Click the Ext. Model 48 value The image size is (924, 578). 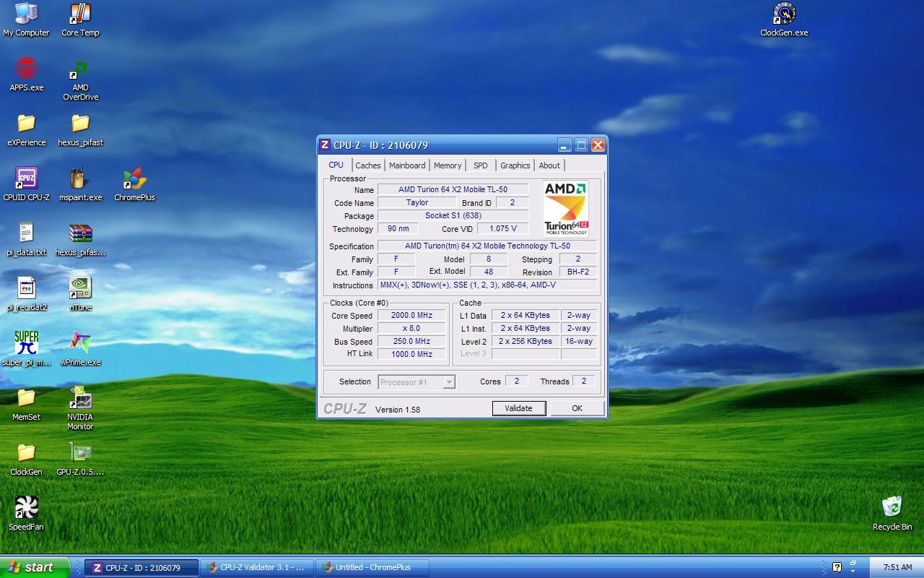pos(489,272)
